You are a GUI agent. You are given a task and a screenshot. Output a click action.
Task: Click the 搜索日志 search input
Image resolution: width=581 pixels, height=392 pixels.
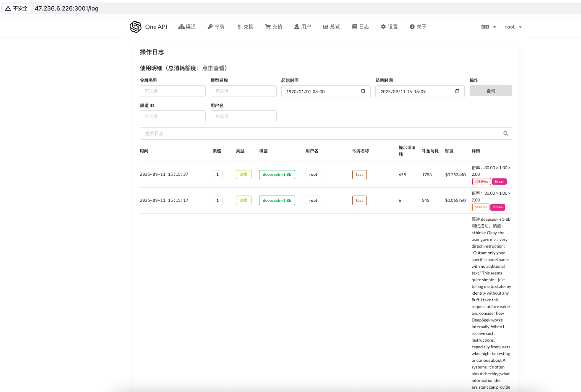click(x=294, y=133)
